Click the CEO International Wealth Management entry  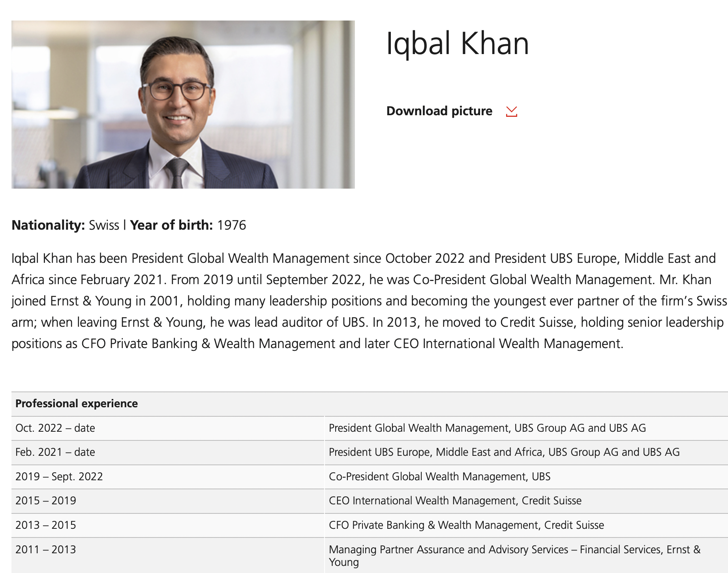(x=455, y=501)
